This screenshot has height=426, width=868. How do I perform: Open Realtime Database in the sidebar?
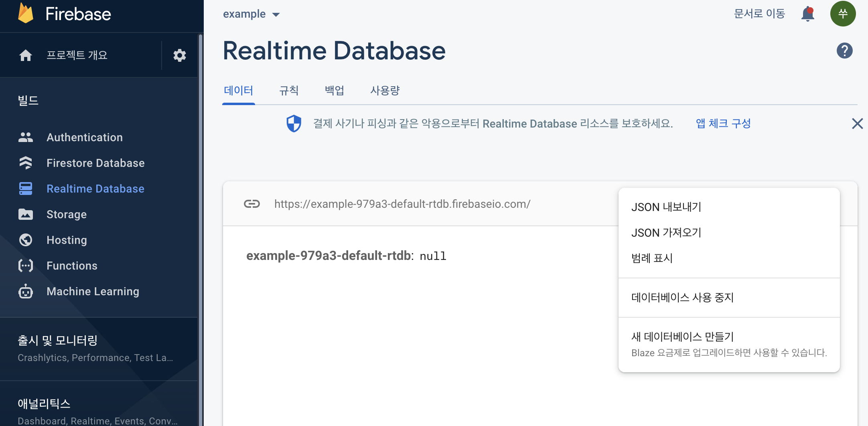99,189
